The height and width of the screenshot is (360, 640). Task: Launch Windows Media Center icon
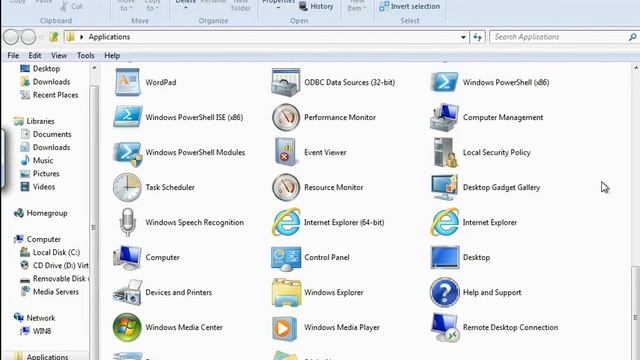[x=127, y=327]
